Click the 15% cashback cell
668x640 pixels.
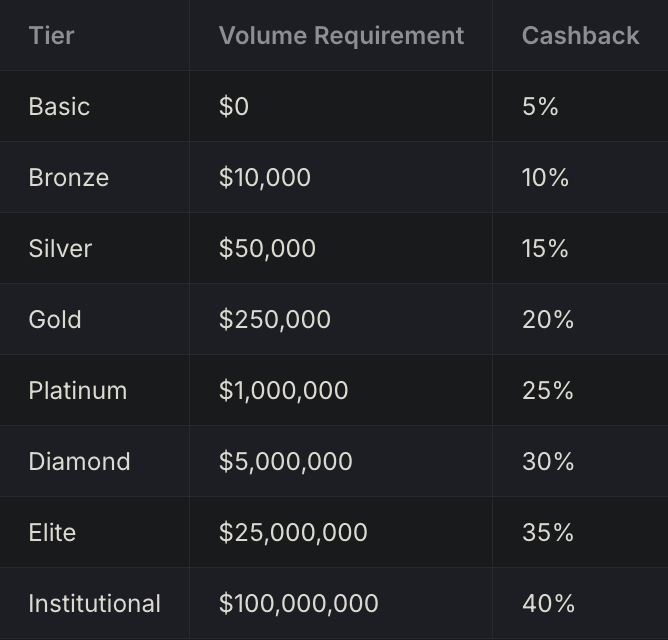point(545,249)
